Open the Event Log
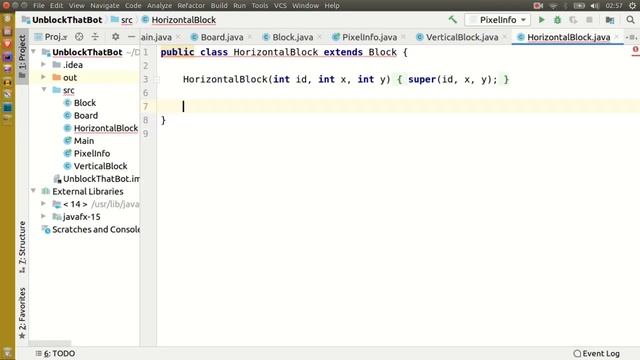This screenshot has width=640, height=360. (x=596, y=353)
